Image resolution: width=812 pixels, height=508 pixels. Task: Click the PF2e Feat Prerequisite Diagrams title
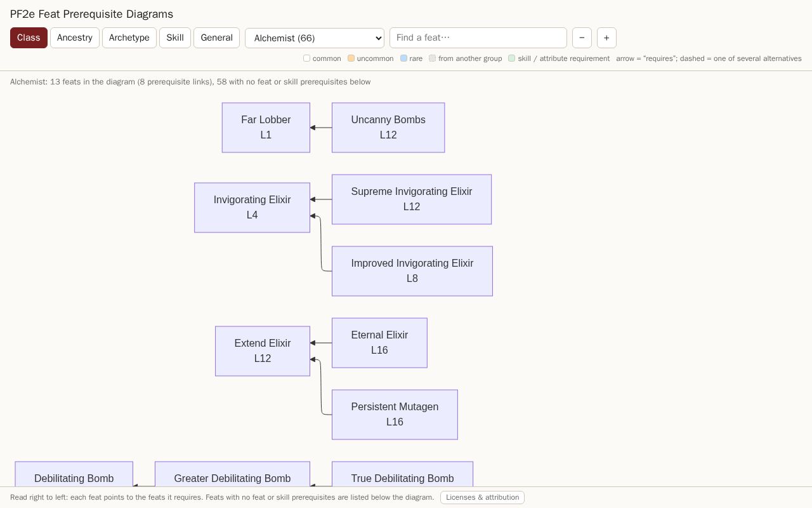click(x=91, y=14)
